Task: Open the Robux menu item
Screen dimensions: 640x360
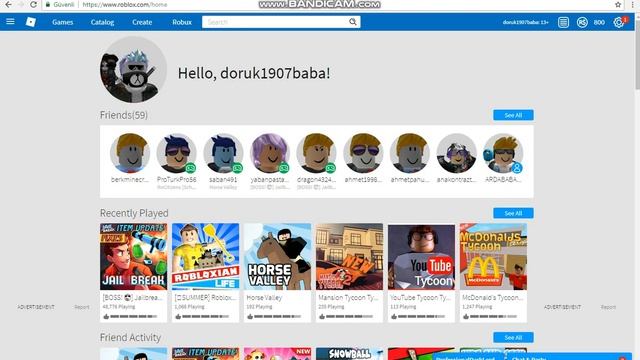Action: pos(182,22)
